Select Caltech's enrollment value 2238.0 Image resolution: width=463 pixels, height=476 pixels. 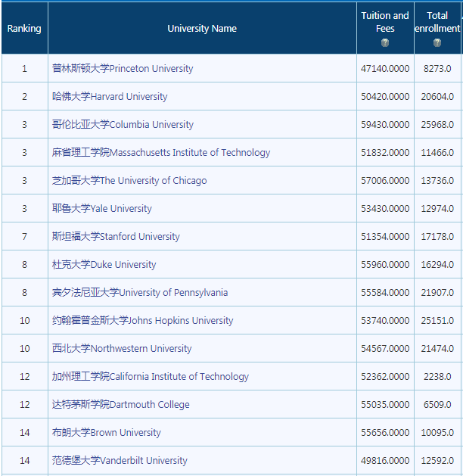437,376
